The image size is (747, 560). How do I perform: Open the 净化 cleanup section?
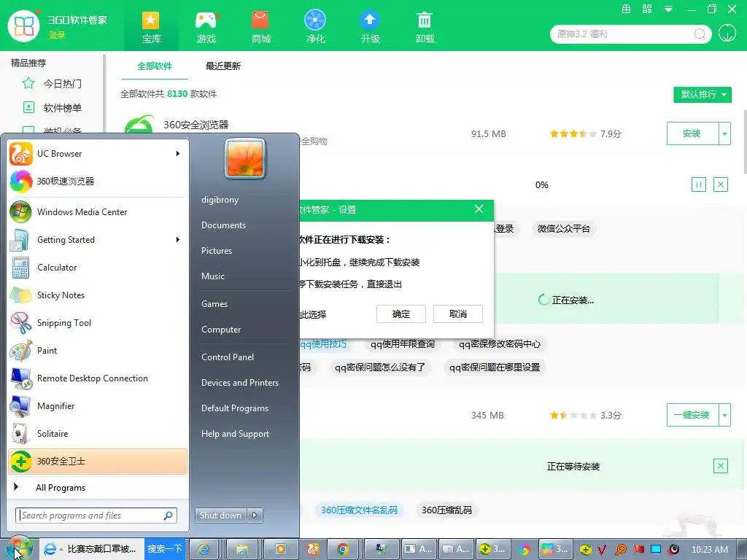click(315, 27)
